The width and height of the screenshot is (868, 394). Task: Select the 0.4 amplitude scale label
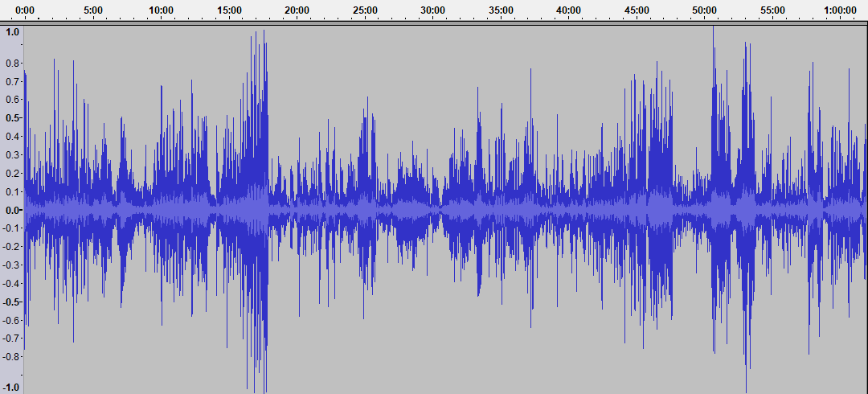13,137
